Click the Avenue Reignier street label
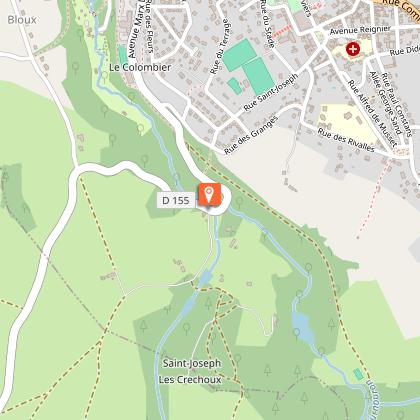The image size is (420, 420). click(360, 30)
